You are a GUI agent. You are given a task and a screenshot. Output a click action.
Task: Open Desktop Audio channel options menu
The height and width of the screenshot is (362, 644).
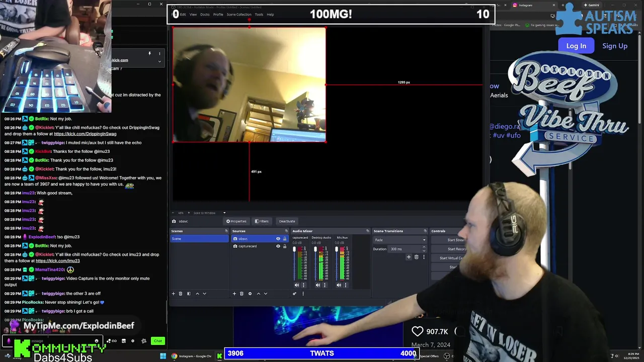(x=325, y=285)
